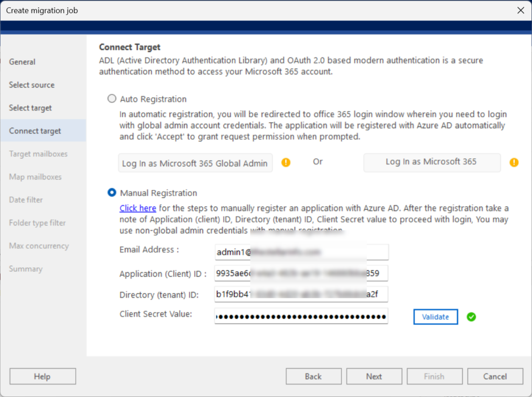The width and height of the screenshot is (532, 397).
Task: Click the Map mailboxes step
Action: pyautogui.click(x=35, y=177)
